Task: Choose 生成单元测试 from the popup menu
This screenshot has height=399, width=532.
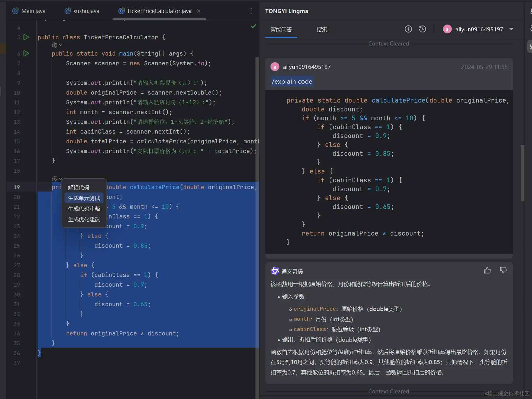Action: [84, 198]
